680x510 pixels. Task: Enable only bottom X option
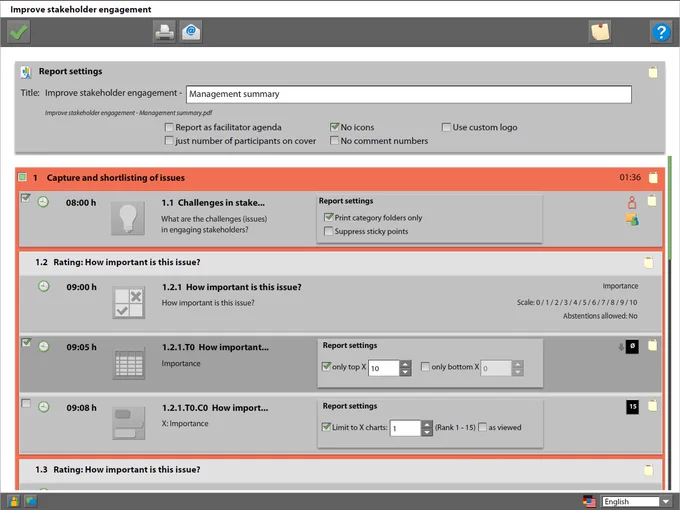coord(425,366)
